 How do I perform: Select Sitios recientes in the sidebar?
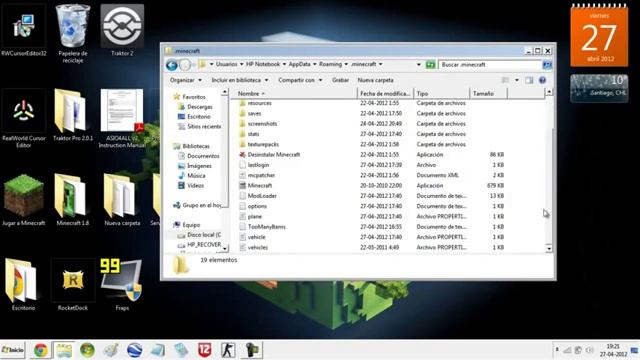point(200,127)
